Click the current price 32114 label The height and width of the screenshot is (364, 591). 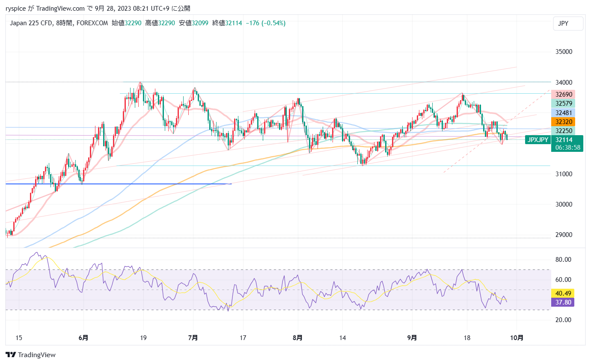(564, 139)
